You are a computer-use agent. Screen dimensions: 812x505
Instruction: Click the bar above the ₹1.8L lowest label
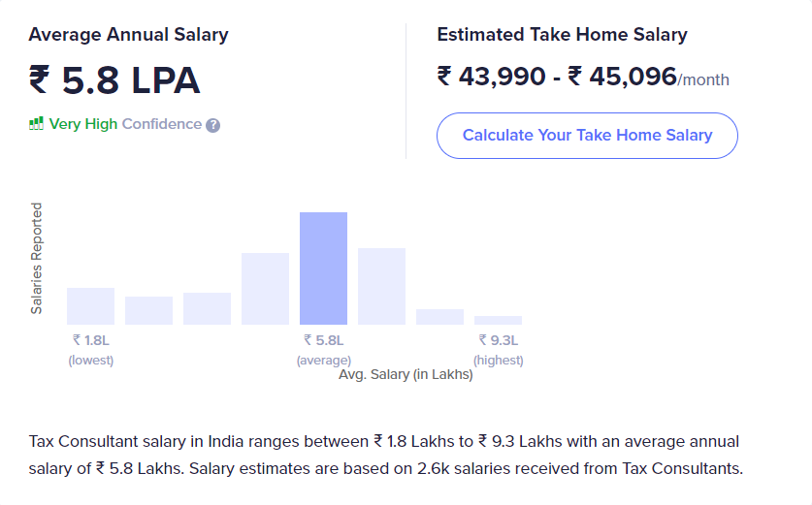pyautogui.click(x=90, y=306)
